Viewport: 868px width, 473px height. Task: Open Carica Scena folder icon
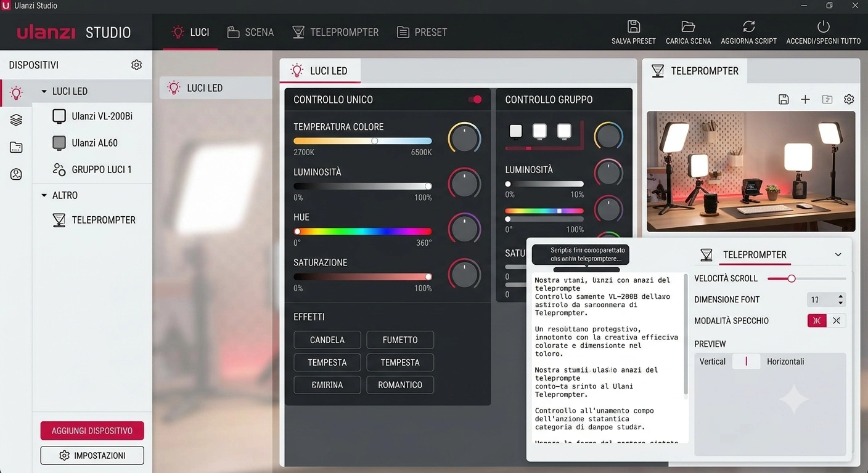pos(688,26)
